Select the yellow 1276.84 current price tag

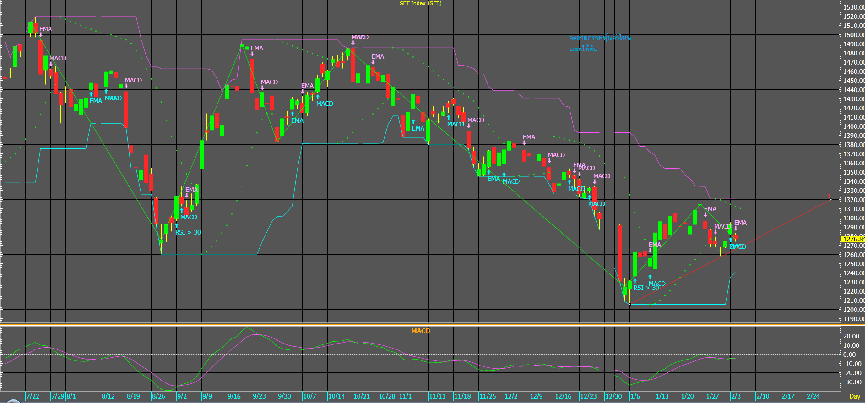[853, 239]
